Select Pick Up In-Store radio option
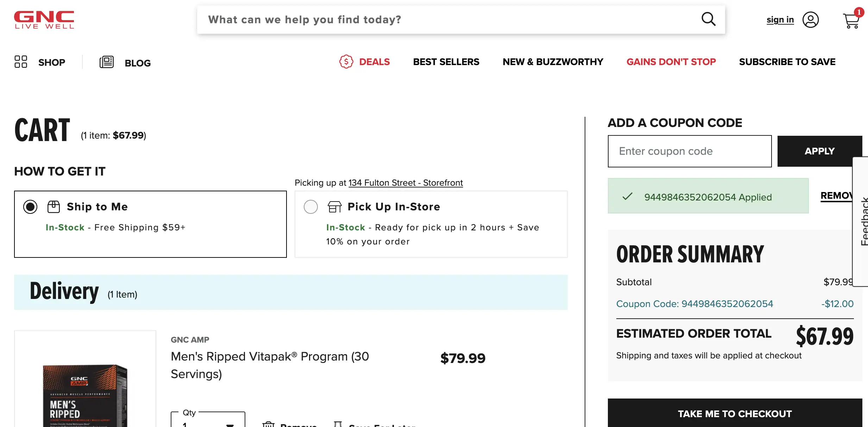 point(311,206)
